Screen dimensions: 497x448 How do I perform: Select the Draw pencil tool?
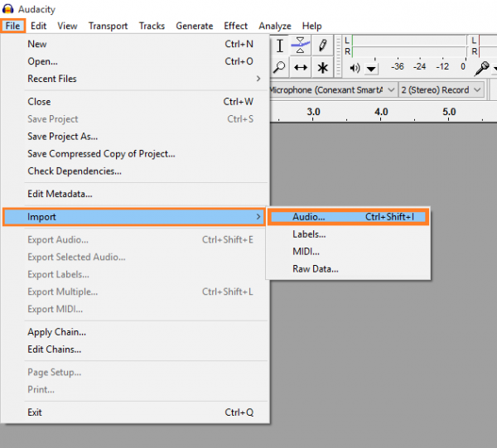coord(322,46)
